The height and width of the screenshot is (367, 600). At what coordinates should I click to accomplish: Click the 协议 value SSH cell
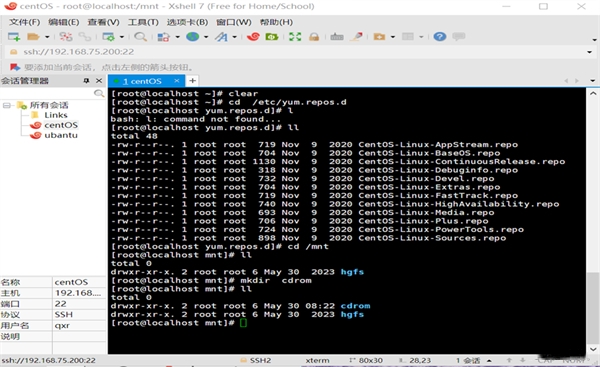click(79, 315)
